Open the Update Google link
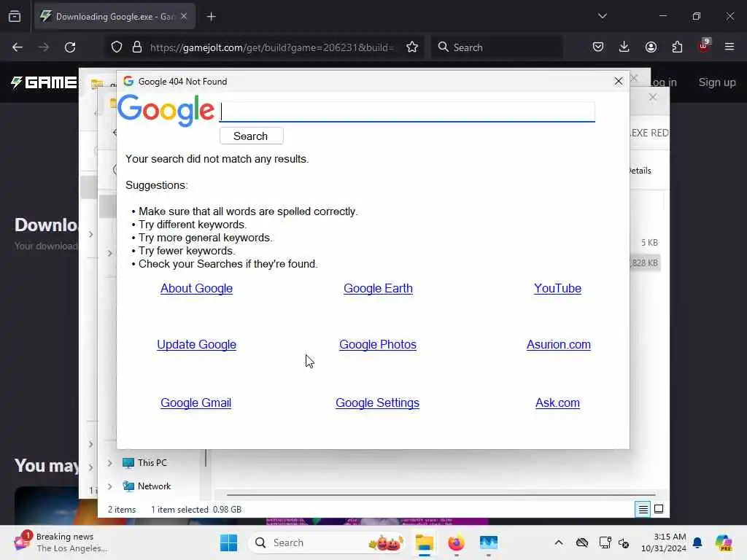The height and width of the screenshot is (560, 747). tap(197, 345)
